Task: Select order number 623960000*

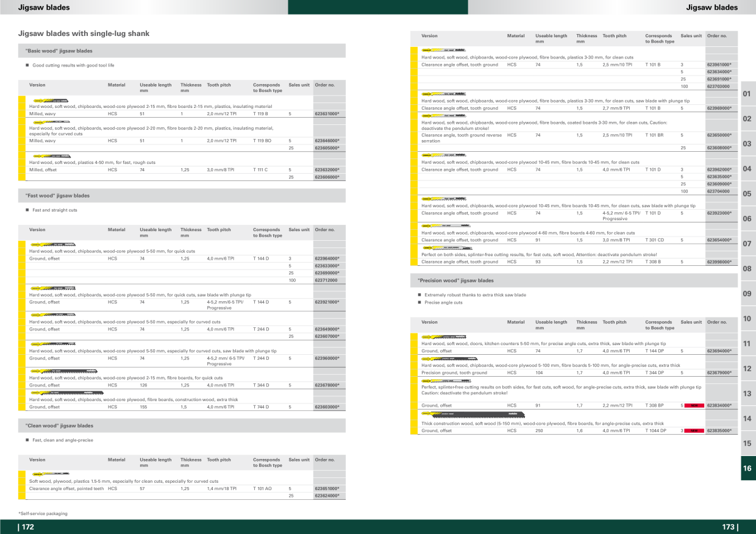Action: coord(327,358)
